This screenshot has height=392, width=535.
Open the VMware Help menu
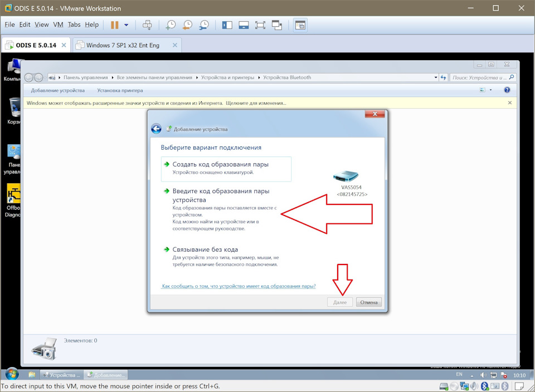tap(92, 24)
